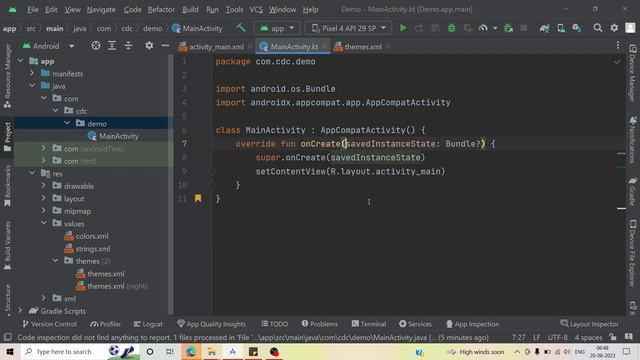Run the app with green play button

tap(403, 28)
